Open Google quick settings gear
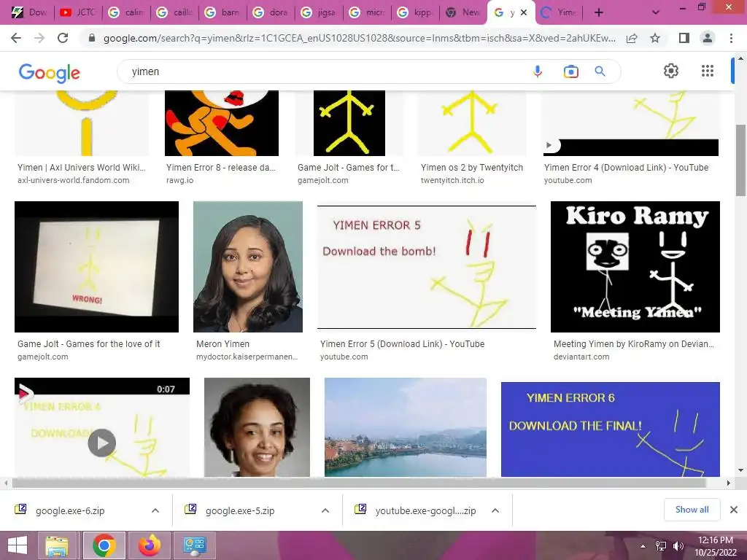 (x=671, y=71)
